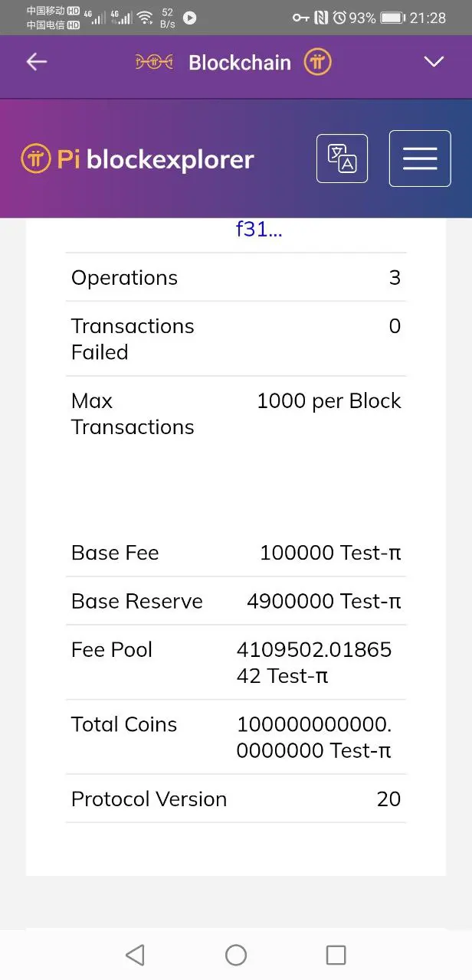Open the hamburger navigation menu
The height and width of the screenshot is (980, 472).
pyautogui.click(x=420, y=158)
